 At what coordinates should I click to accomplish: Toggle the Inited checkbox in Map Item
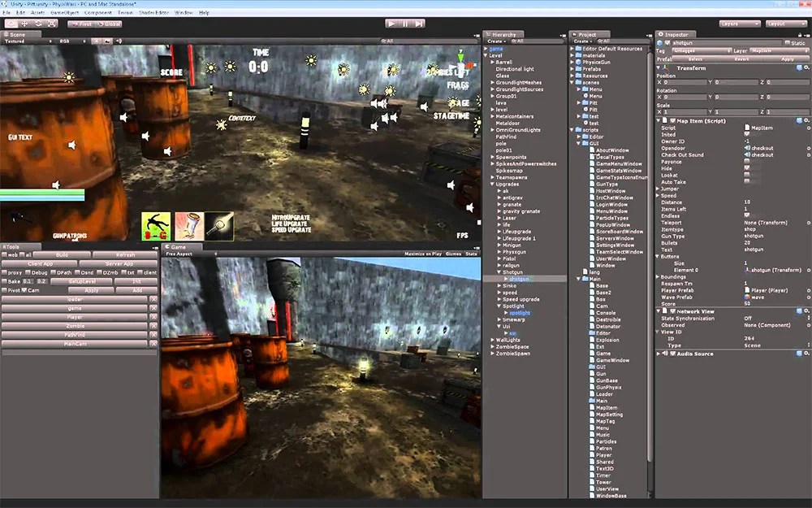pos(747,134)
